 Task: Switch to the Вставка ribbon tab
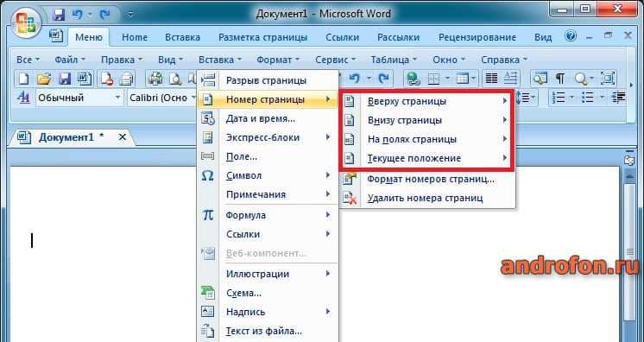click(182, 37)
